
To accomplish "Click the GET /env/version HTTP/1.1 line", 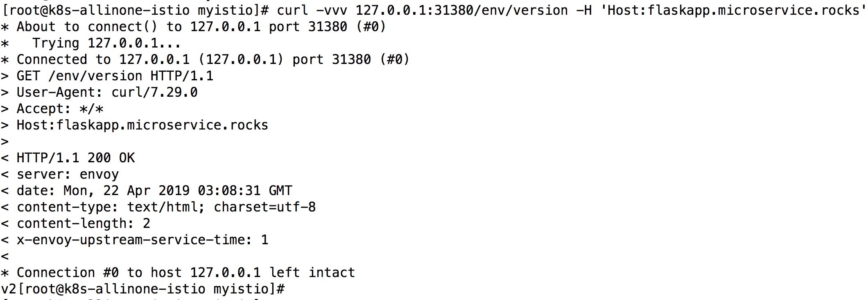I will [x=107, y=76].
